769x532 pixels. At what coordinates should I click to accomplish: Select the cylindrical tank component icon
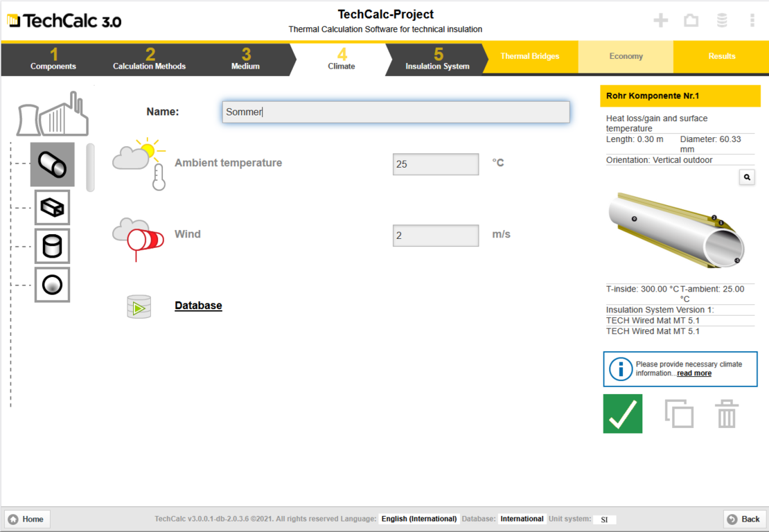(x=52, y=246)
